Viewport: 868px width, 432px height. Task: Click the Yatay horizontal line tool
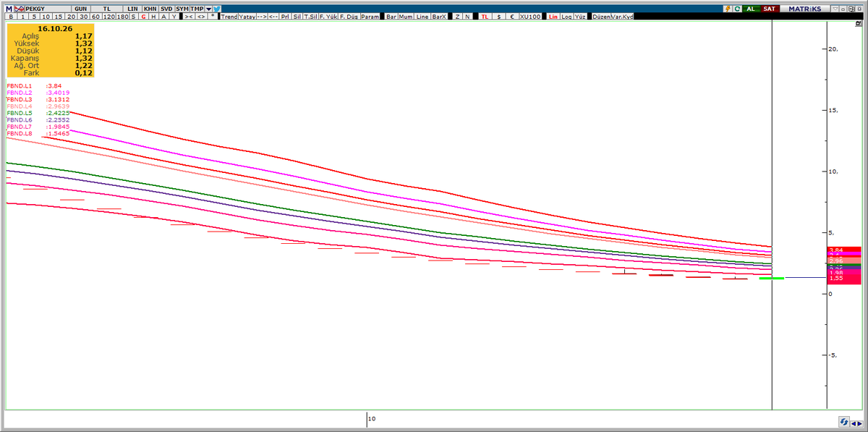(x=247, y=16)
